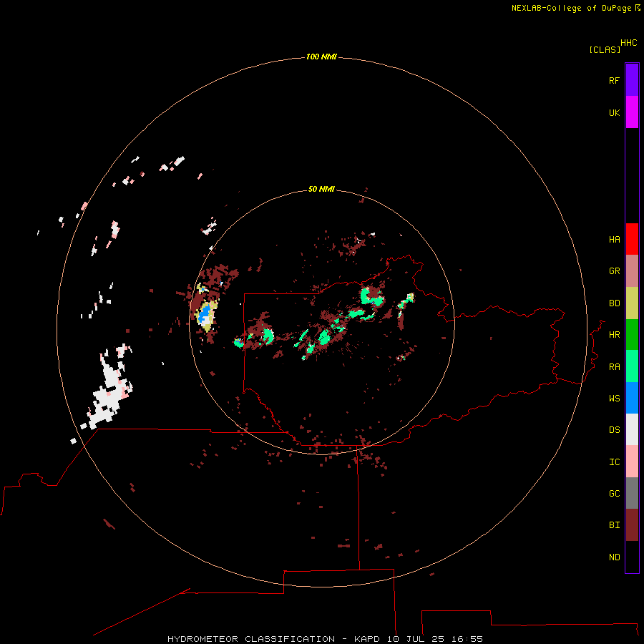644x644 pixels.
Task: Click the GC legend label
Action: (x=614, y=494)
